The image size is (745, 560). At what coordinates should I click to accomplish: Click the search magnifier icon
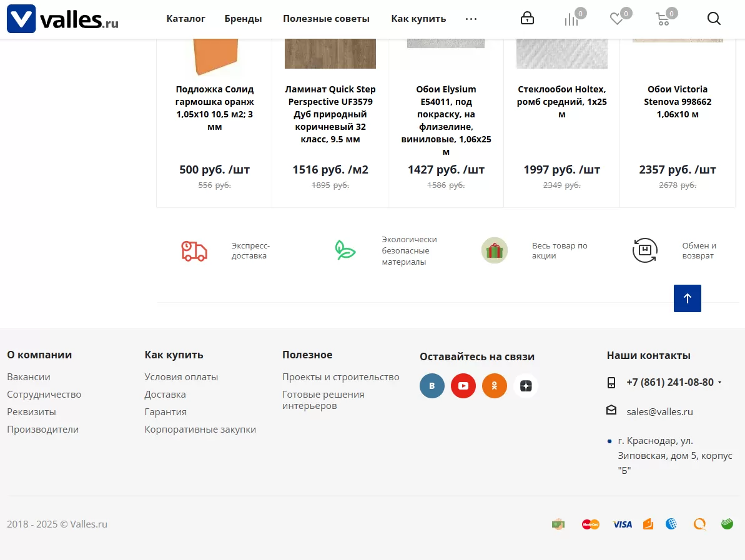pyautogui.click(x=714, y=19)
